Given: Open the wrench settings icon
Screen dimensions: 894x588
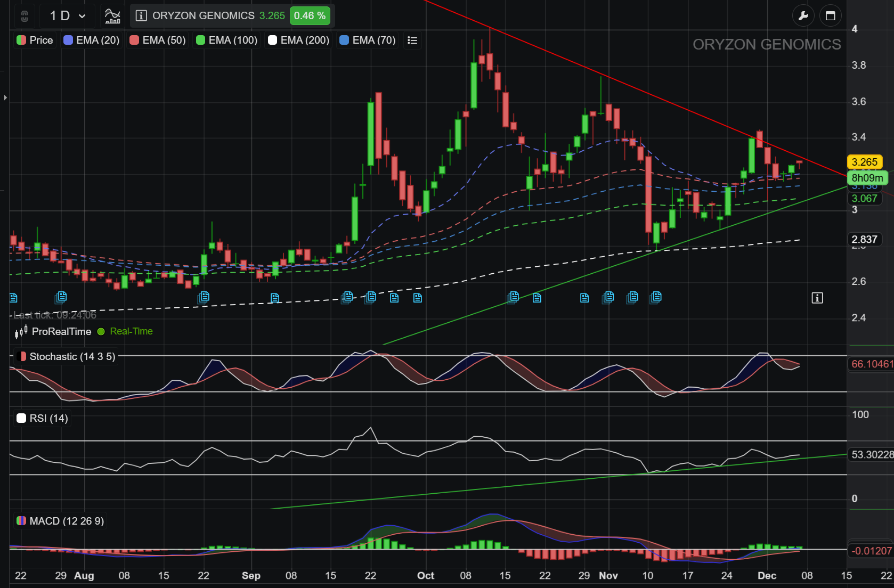Looking at the screenshot, I should coord(803,16).
